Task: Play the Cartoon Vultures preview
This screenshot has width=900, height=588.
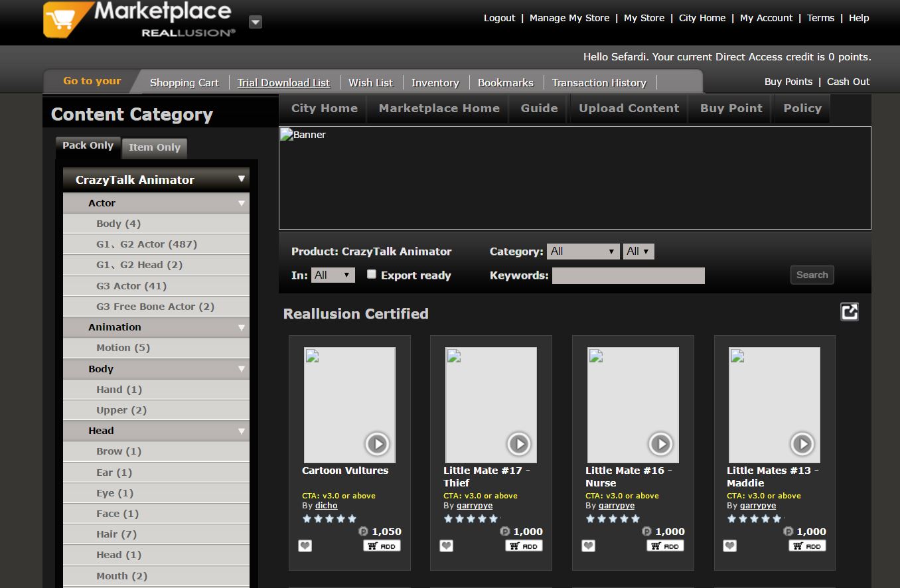Action: pos(377,443)
